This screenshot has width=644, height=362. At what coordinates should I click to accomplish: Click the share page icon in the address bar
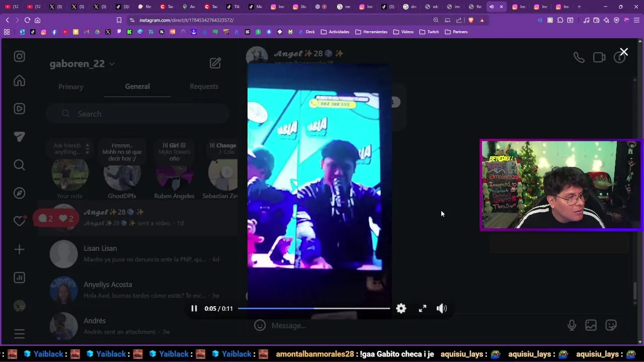click(x=459, y=20)
